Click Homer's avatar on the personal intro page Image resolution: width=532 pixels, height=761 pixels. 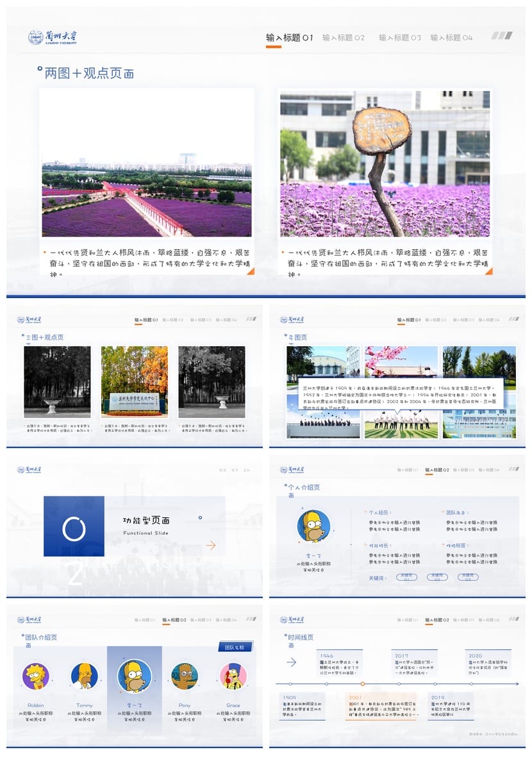click(313, 527)
